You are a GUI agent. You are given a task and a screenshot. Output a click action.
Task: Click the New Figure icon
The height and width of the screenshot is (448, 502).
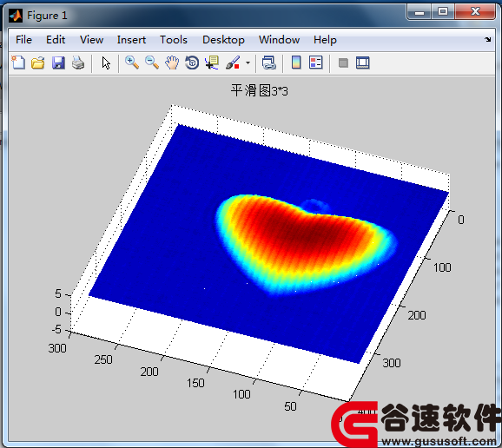pos(18,63)
